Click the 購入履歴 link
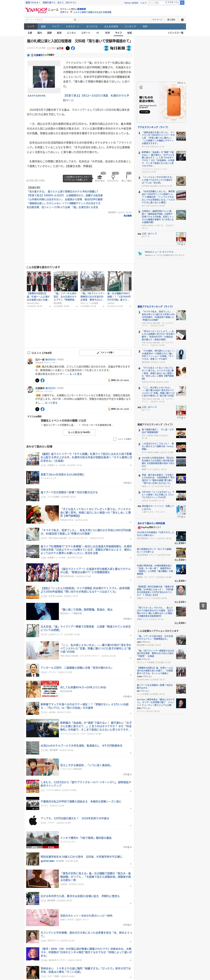Viewport: 210px width, 980px height. [171, 19]
